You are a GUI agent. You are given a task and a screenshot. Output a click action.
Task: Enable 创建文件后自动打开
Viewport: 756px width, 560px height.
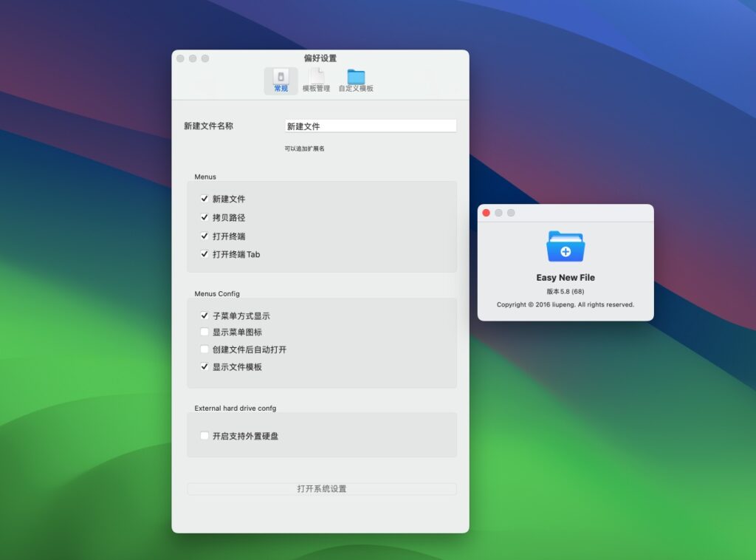pyautogui.click(x=205, y=349)
